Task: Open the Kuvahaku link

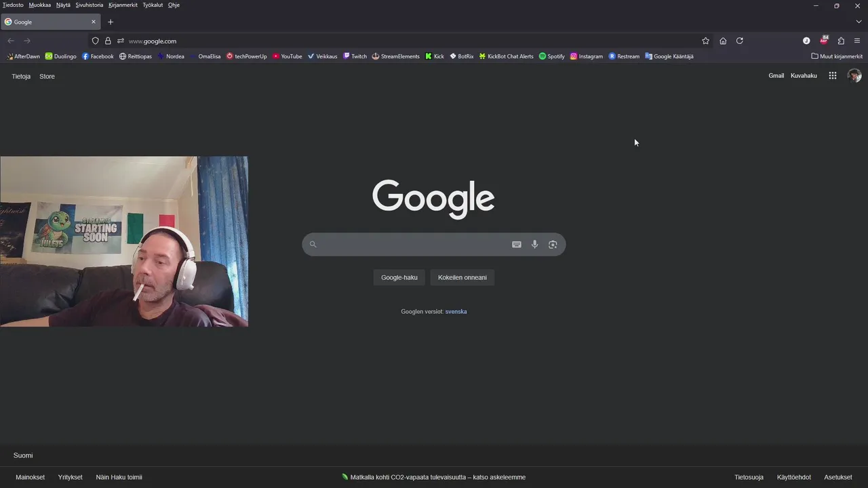Action: tap(804, 76)
